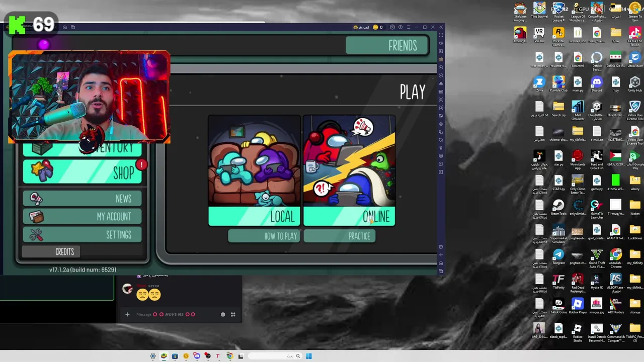The image size is (644, 362).
Task: Open the Discord desktop shortcut
Action: click(597, 85)
